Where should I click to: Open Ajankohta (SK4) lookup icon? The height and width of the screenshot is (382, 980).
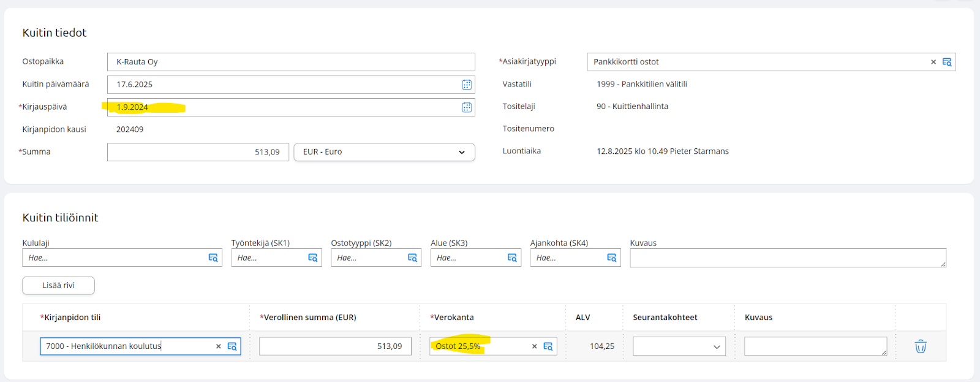tap(612, 258)
